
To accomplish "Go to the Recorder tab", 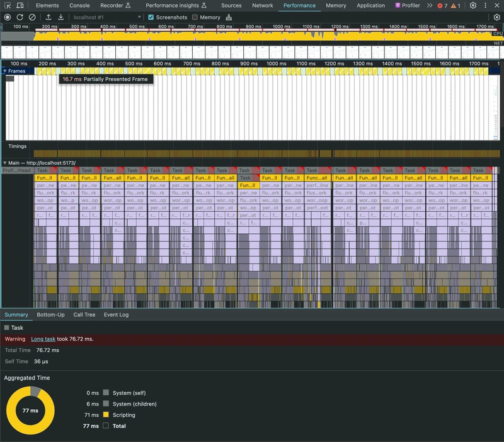I will (115, 6).
